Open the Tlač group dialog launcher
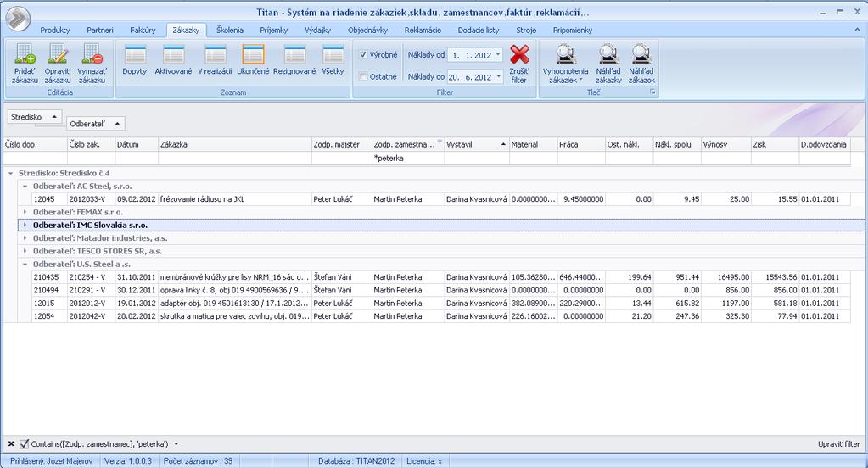This screenshot has height=468, width=868. click(652, 92)
